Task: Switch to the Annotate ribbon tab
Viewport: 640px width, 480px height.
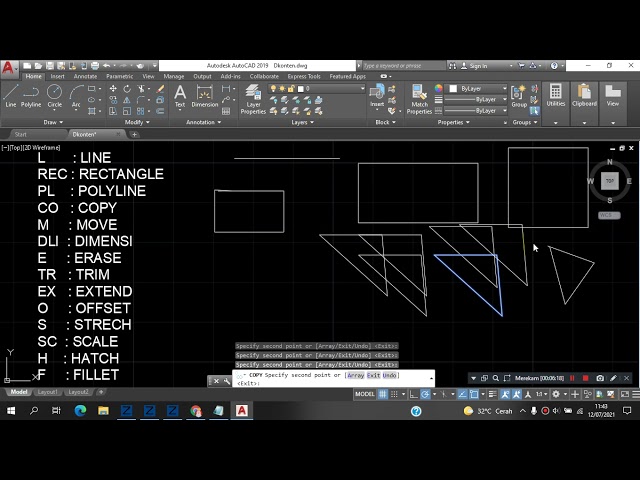Action: 85,76
